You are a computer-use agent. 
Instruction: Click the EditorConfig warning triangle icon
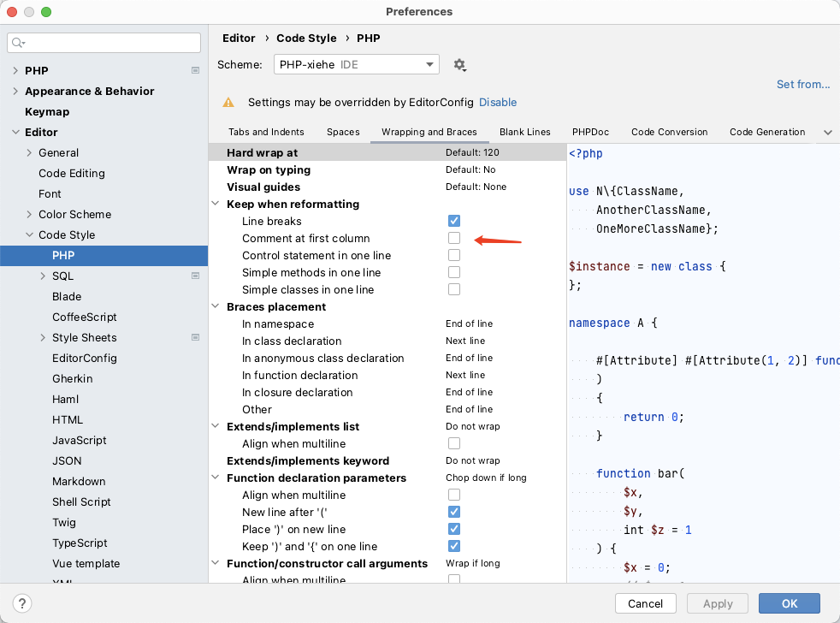(x=228, y=103)
